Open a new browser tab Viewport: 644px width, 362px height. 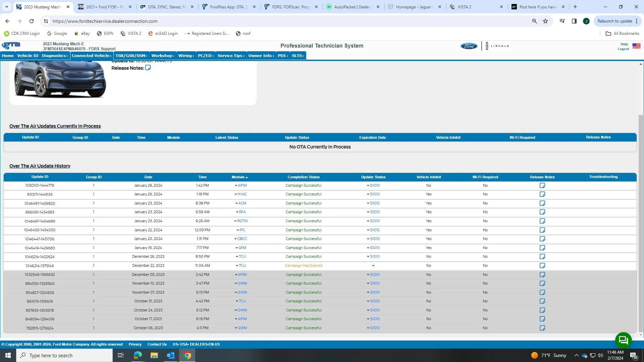575,7
